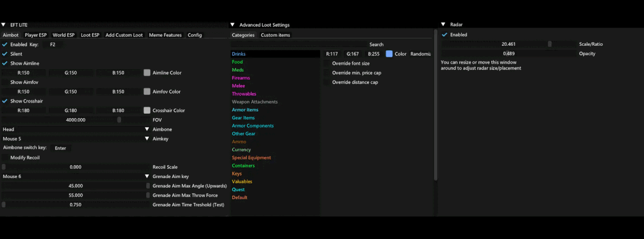Image resolution: width=644 pixels, height=239 pixels.
Task: Open the Crosshair Color swatch
Action: [147, 110]
